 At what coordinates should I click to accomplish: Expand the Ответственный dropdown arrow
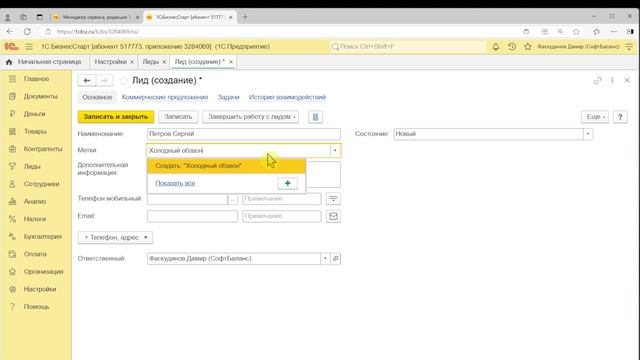point(325,258)
